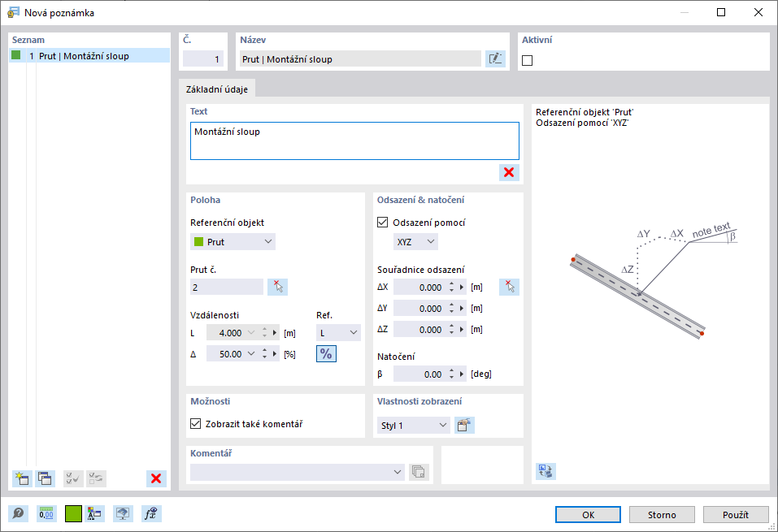The width and height of the screenshot is (778, 532).
Task: Duplicate the selected note in the list
Action: (46, 478)
